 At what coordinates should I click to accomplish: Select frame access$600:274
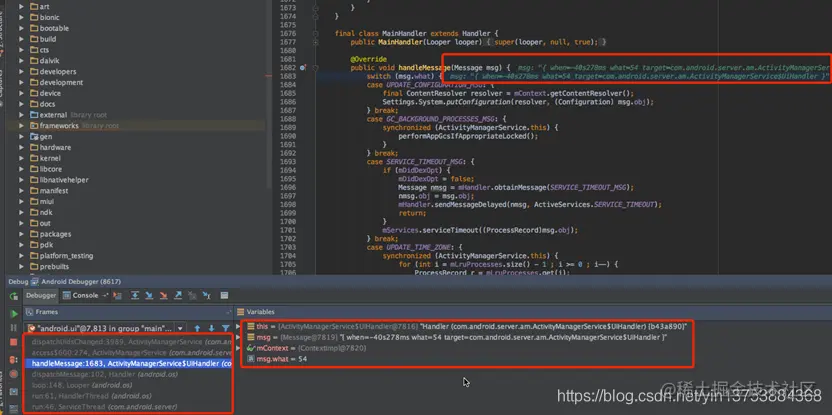pos(128,352)
